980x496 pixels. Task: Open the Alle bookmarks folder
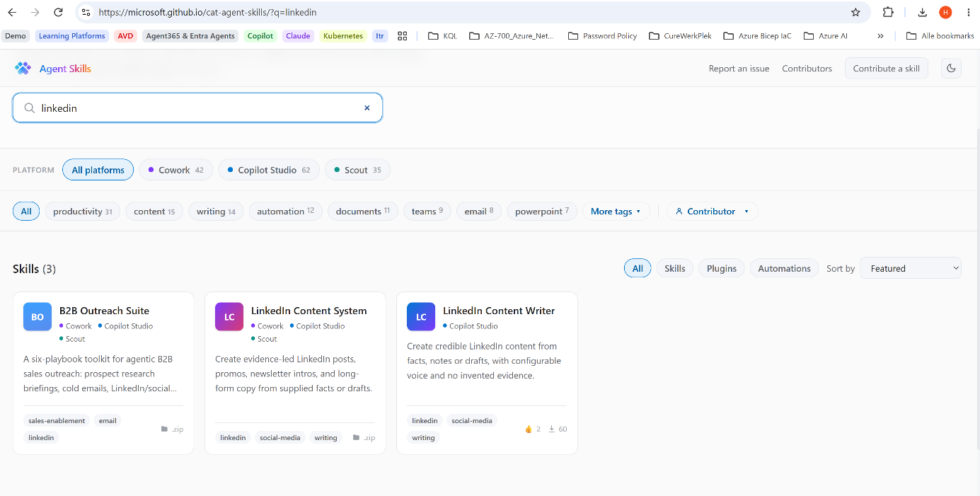[x=940, y=36]
